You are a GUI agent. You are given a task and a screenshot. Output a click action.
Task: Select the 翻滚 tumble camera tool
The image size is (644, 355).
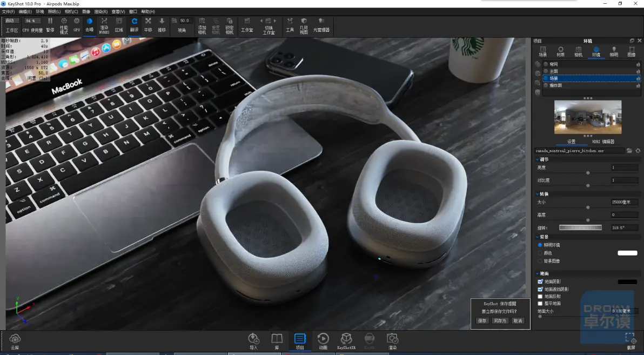[135, 25]
